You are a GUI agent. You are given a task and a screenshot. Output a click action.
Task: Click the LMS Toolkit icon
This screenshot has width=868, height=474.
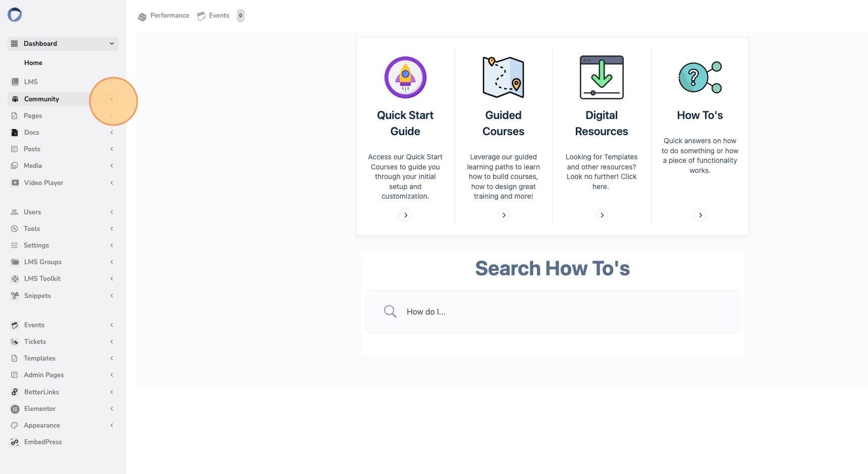pos(15,279)
